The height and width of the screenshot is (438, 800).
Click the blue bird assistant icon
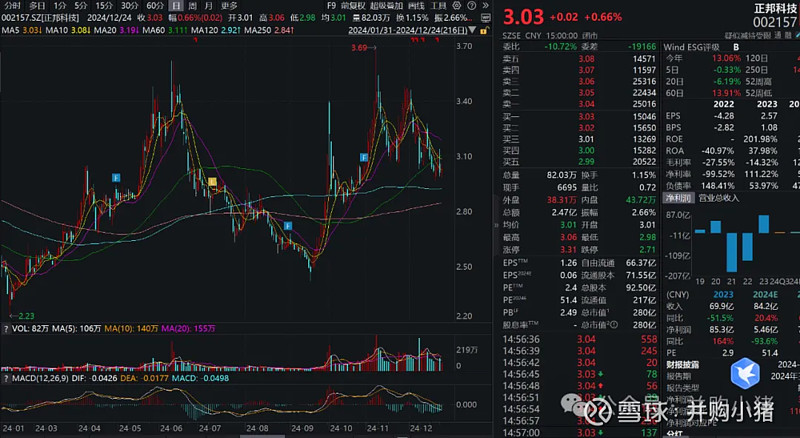point(745,373)
